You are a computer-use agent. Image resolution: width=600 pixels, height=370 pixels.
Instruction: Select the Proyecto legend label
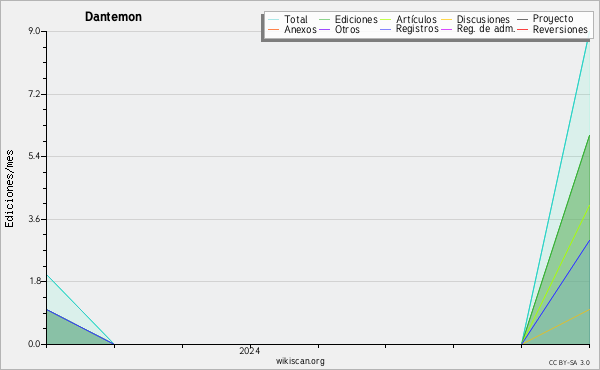(x=553, y=19)
